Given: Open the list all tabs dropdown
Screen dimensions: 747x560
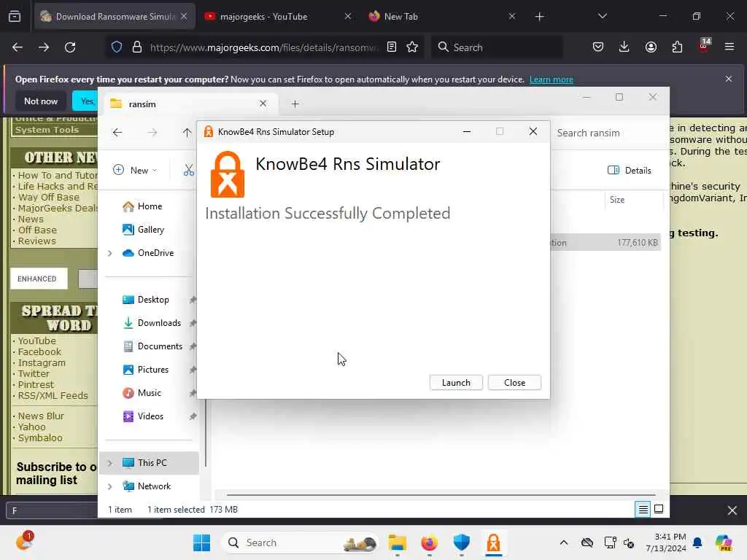Looking at the screenshot, I should pos(602,16).
